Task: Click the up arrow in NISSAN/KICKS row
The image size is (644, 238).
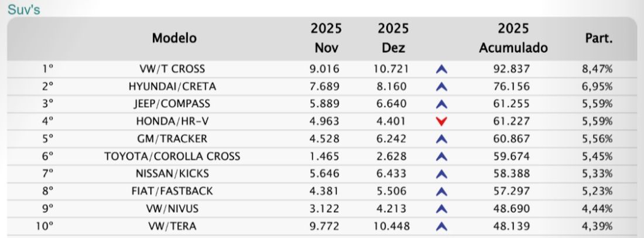Action: tap(441, 174)
